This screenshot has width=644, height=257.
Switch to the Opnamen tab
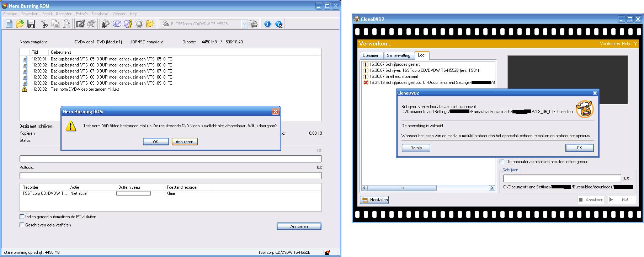(x=371, y=55)
